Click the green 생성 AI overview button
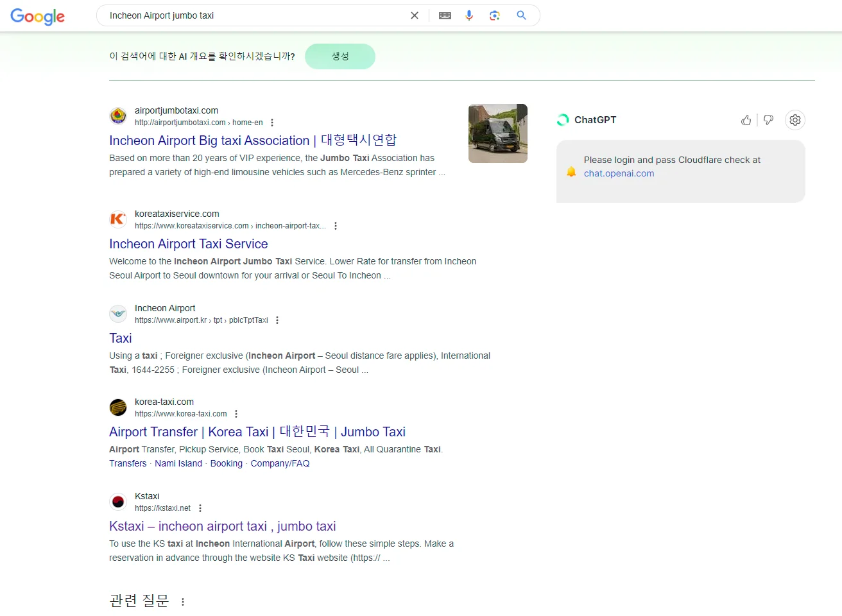This screenshot has width=842, height=616. click(340, 56)
